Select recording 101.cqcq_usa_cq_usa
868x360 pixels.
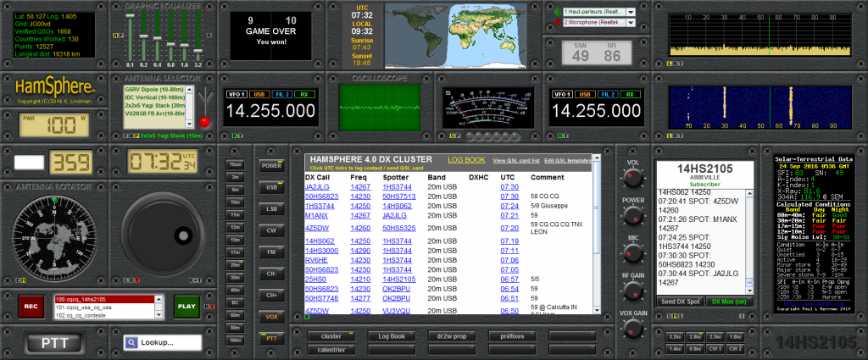[104, 307]
